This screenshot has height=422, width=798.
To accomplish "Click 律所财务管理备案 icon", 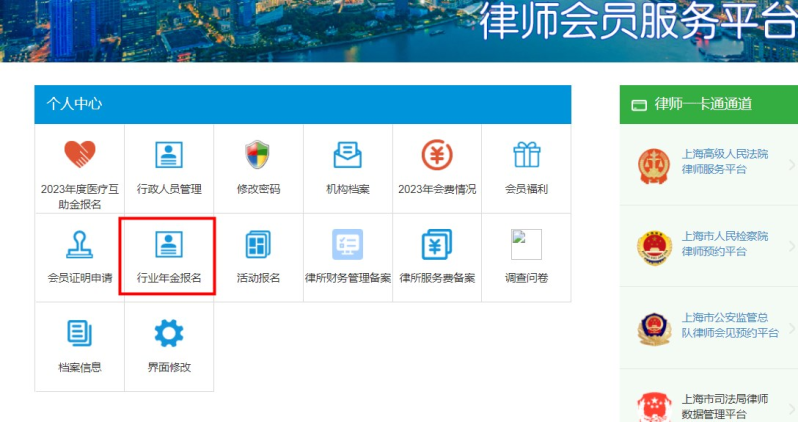I will point(347,245).
